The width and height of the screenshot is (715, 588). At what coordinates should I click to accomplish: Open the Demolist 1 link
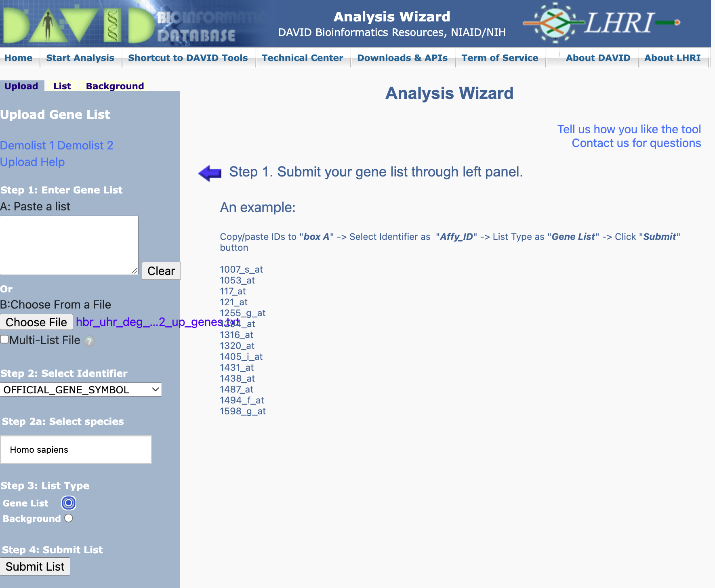[27, 145]
